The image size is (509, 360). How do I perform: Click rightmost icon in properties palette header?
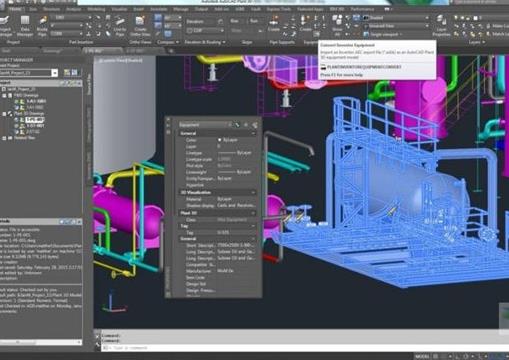tap(255, 125)
